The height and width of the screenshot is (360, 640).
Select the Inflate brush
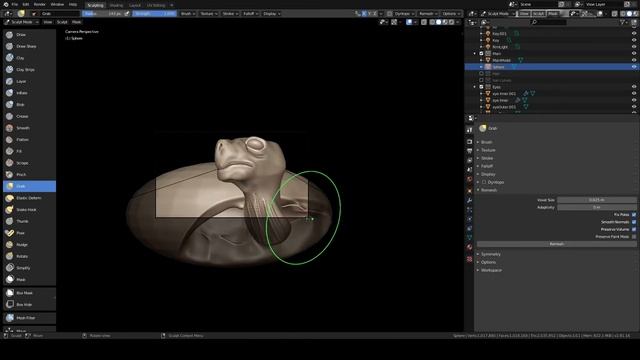click(29, 93)
